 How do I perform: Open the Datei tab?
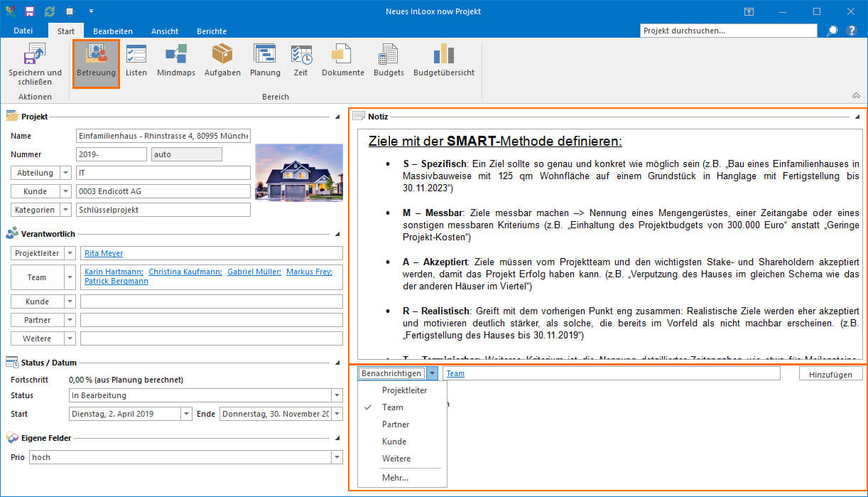[x=23, y=31]
